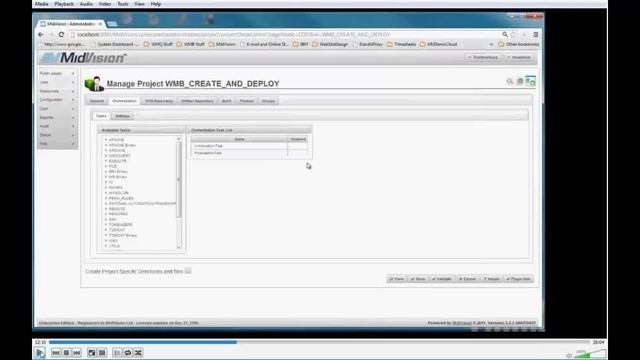Mute audio via VLC speaker icon

(x=569, y=356)
